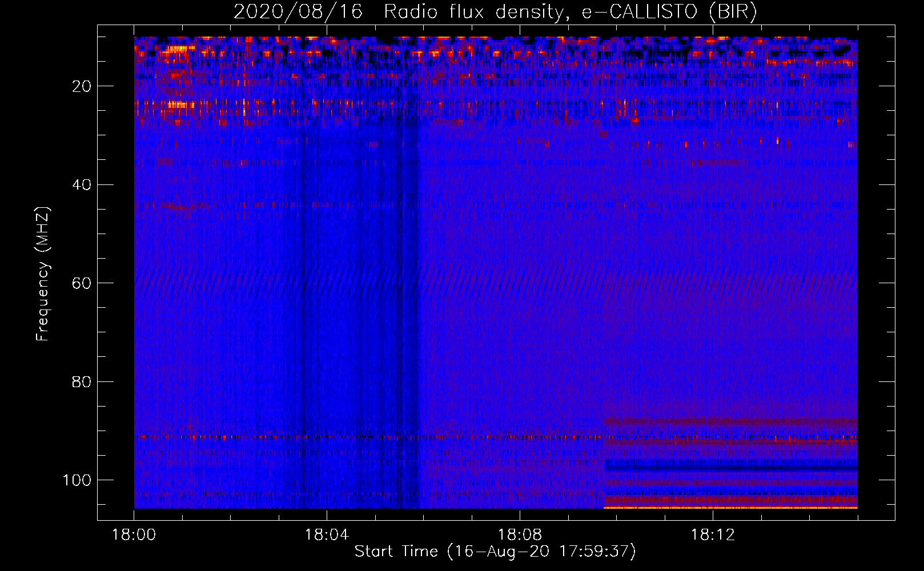Click the "18:00" time tick label

click(x=134, y=535)
